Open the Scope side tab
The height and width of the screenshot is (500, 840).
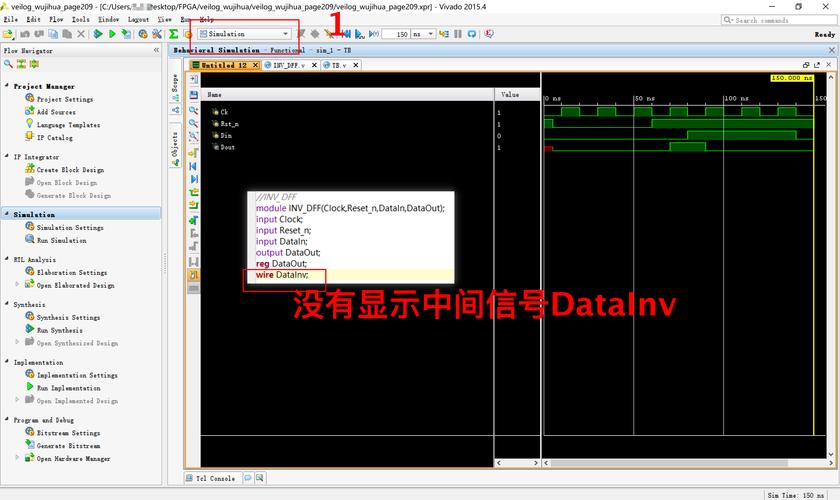[x=175, y=88]
